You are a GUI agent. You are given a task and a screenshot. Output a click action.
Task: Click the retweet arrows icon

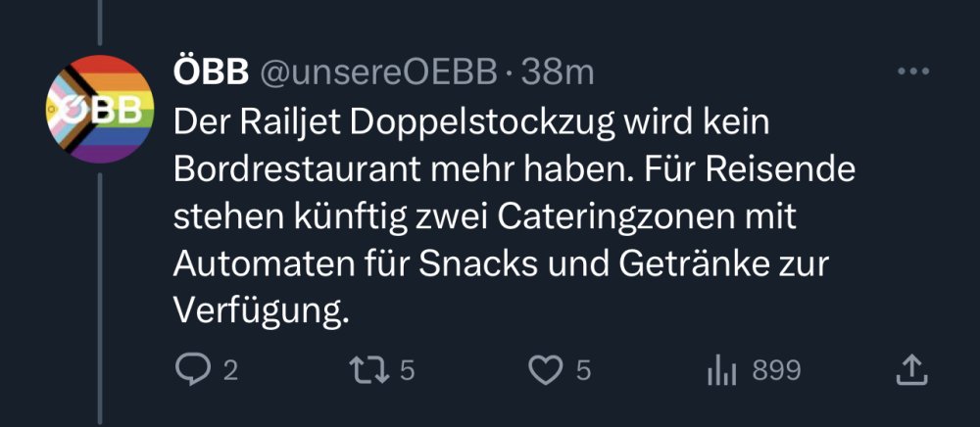tap(368, 370)
